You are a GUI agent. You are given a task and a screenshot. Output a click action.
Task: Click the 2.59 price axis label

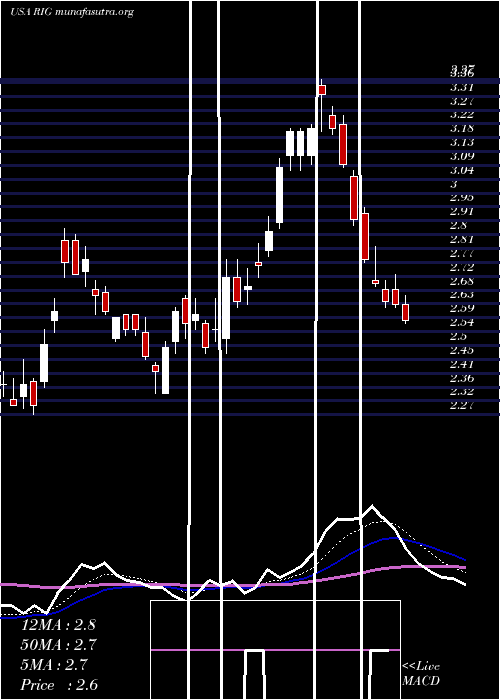tap(462, 308)
